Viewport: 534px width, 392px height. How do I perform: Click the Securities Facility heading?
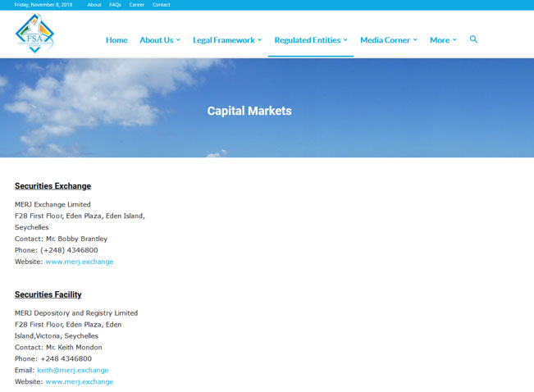pyautogui.click(x=48, y=294)
